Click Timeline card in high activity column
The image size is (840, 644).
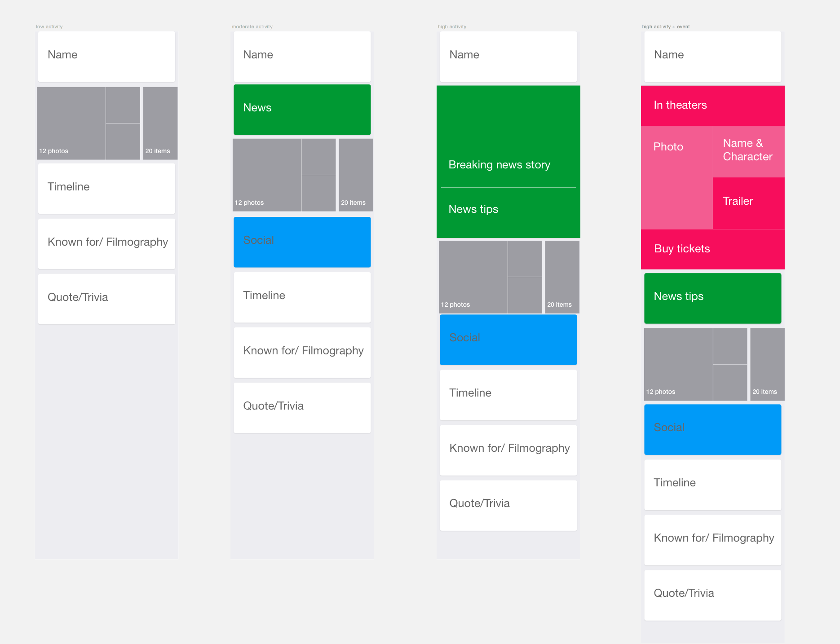tap(508, 395)
